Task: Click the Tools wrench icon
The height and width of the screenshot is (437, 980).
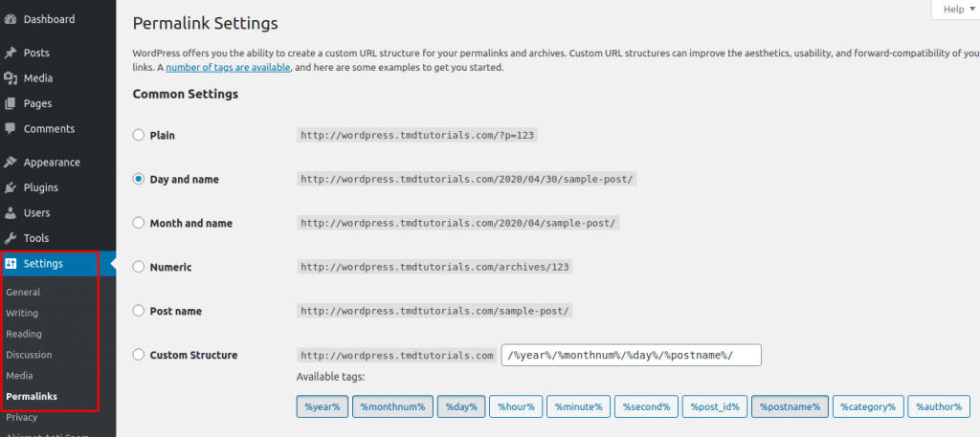Action: [x=11, y=238]
